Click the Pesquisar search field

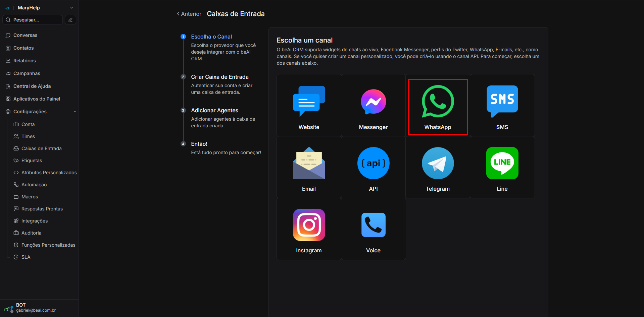click(33, 20)
